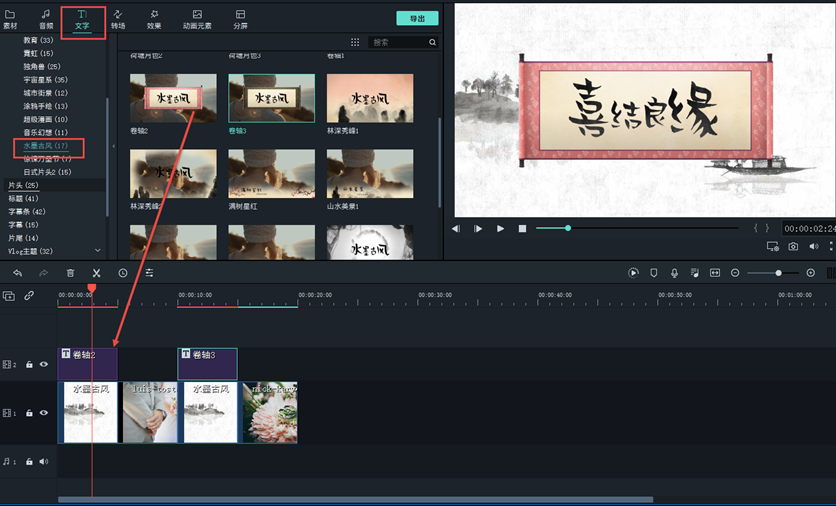Collapse the category sidebar arrow

pyautogui.click(x=113, y=146)
